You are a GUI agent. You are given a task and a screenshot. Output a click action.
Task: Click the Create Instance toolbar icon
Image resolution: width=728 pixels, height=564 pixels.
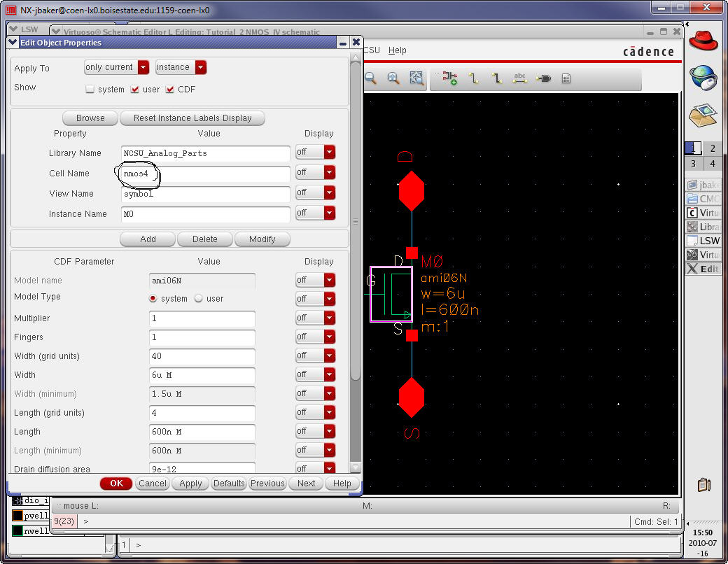coord(450,78)
